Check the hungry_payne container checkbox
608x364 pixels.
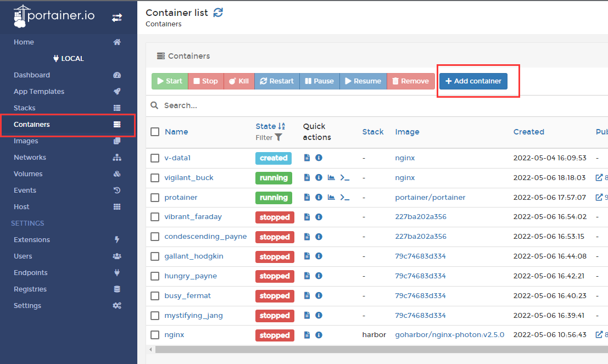[155, 276]
